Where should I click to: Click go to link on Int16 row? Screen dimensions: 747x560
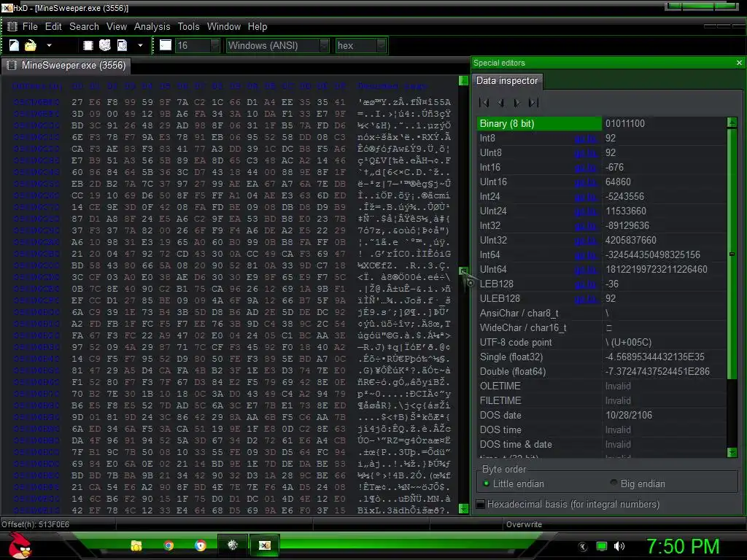point(586,168)
